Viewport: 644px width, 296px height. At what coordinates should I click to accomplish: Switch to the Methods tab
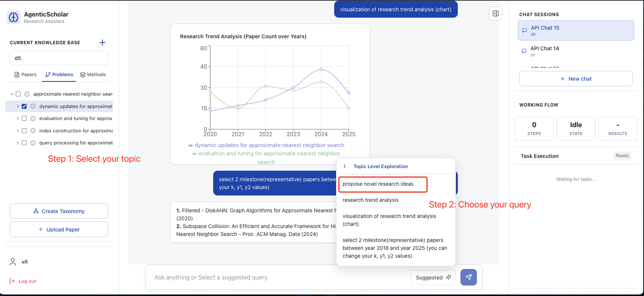coord(93,75)
